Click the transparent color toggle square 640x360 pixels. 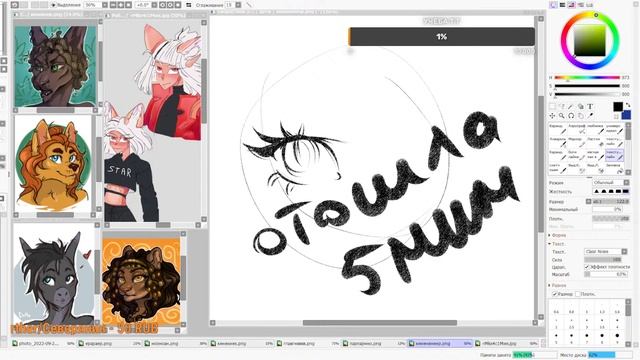tap(616, 117)
